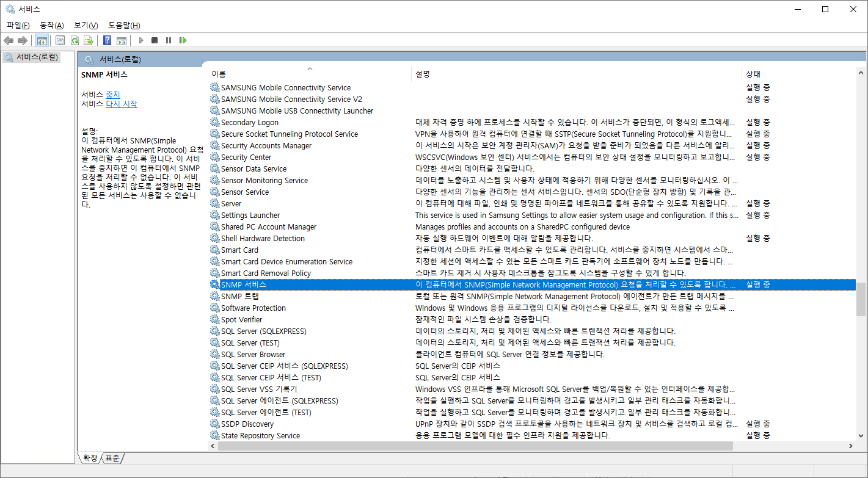Select SQL Server 에이전트 (TEST)
868x478 pixels.
tap(266, 412)
